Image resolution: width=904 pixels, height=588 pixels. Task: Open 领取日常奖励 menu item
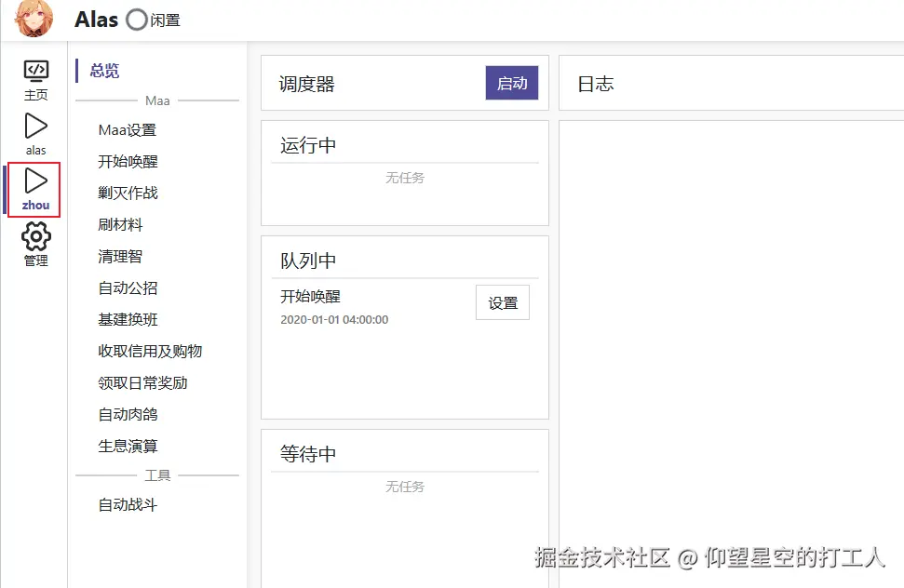(142, 383)
